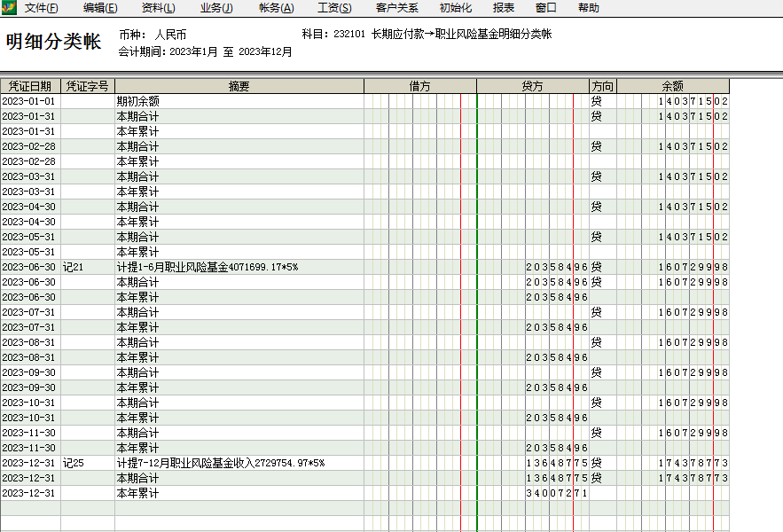Open the 资料(L) menu
The width and height of the screenshot is (783, 532).
click(159, 8)
